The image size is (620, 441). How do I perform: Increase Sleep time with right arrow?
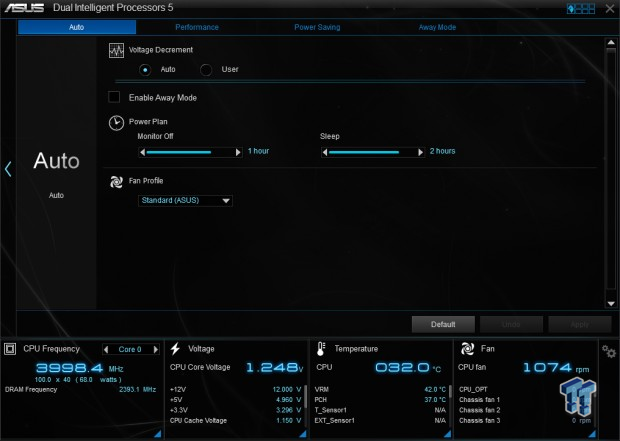coord(420,152)
